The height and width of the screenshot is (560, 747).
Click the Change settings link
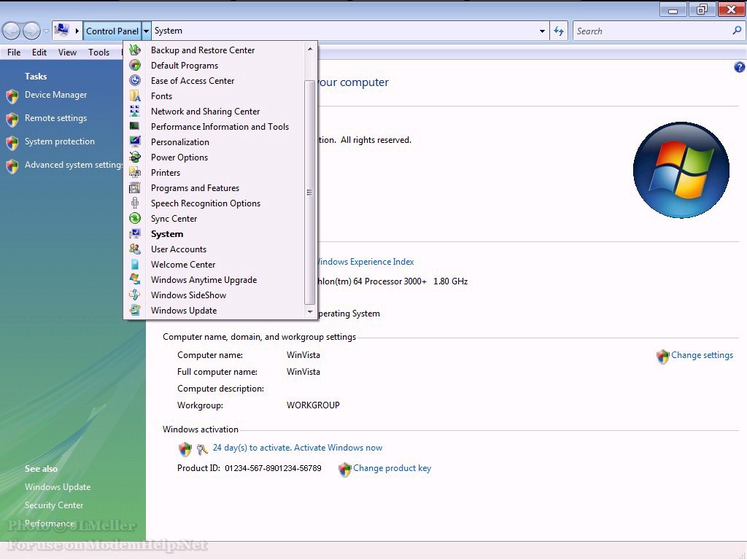(702, 355)
